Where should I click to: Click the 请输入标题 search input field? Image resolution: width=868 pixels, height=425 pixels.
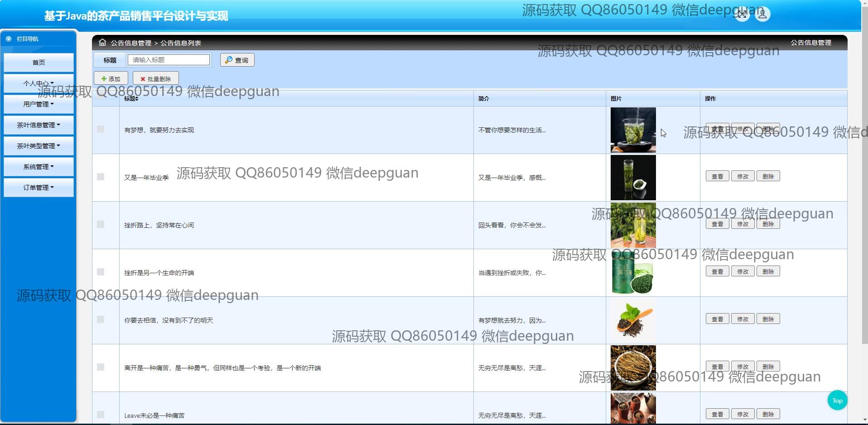(x=169, y=60)
